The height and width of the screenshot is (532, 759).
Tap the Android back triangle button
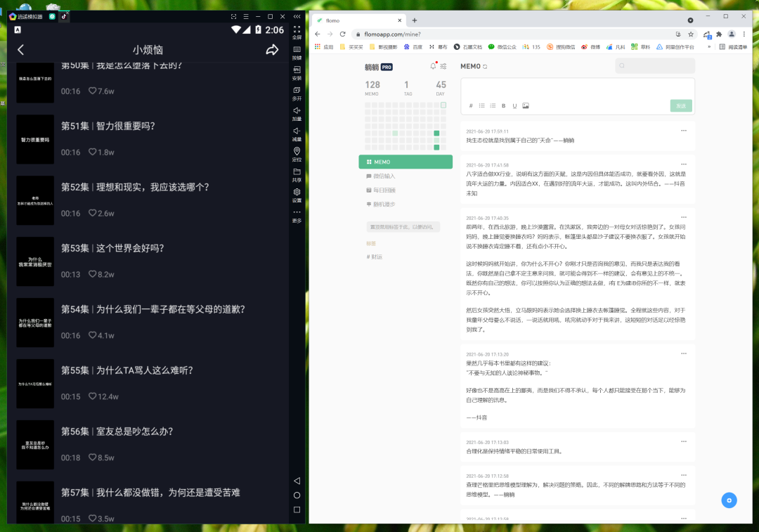point(297,481)
